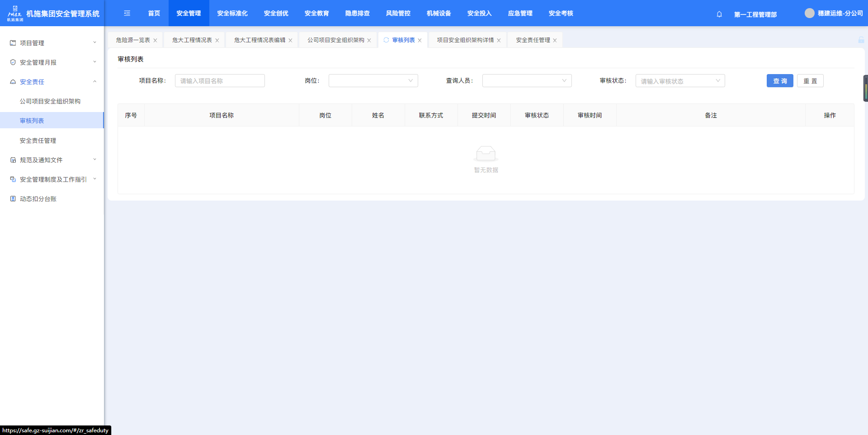Click the user avatar icon

809,14
